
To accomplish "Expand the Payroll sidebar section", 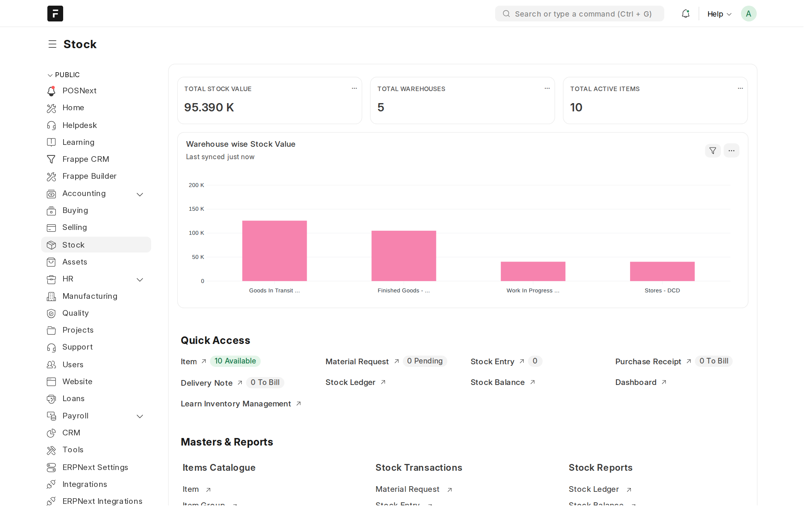I will coord(140,416).
